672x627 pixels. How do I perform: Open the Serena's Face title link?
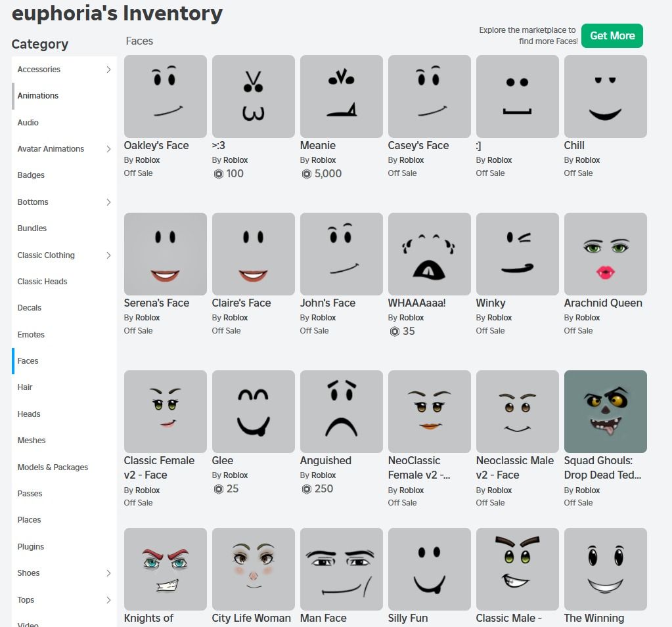(156, 303)
